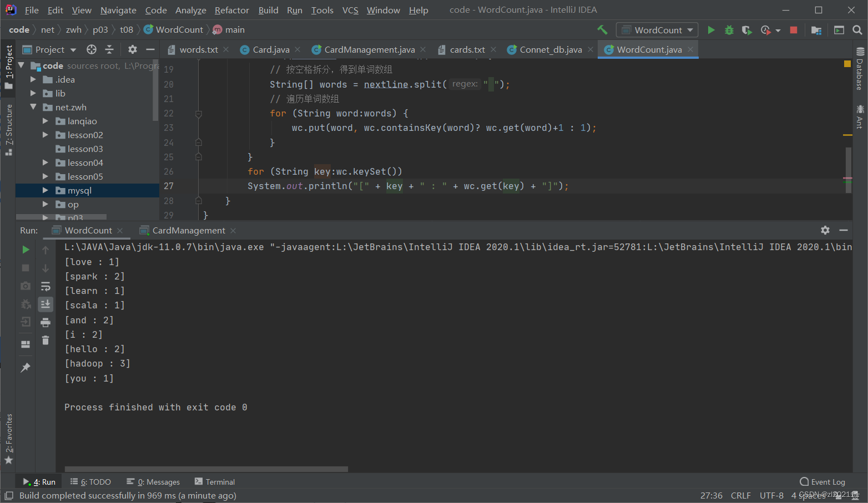Open Search Everywhere magnifier icon
This screenshot has width=868, height=503.
[x=857, y=30]
